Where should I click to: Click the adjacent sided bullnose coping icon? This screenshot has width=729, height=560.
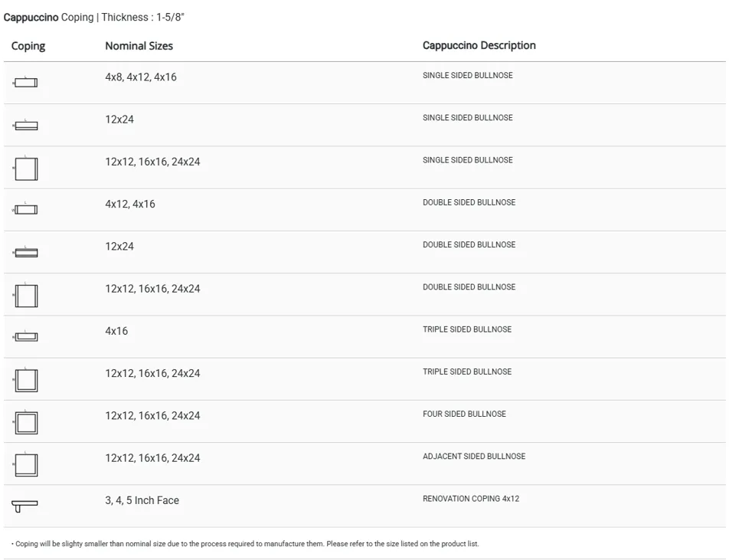[x=25, y=464]
